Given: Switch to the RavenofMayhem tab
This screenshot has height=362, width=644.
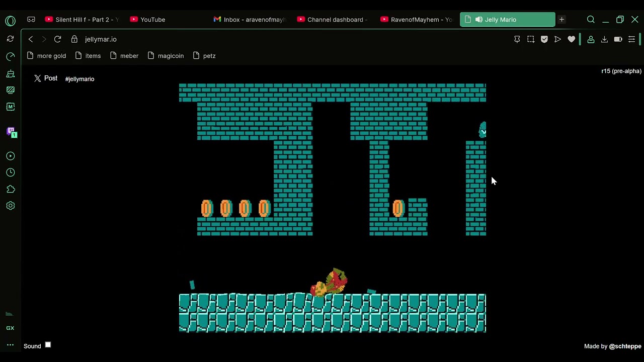Looking at the screenshot, I should 417,20.
